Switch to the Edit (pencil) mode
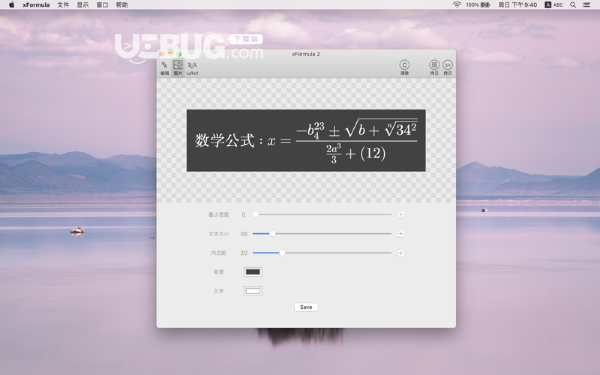600x375 pixels. pos(165,68)
